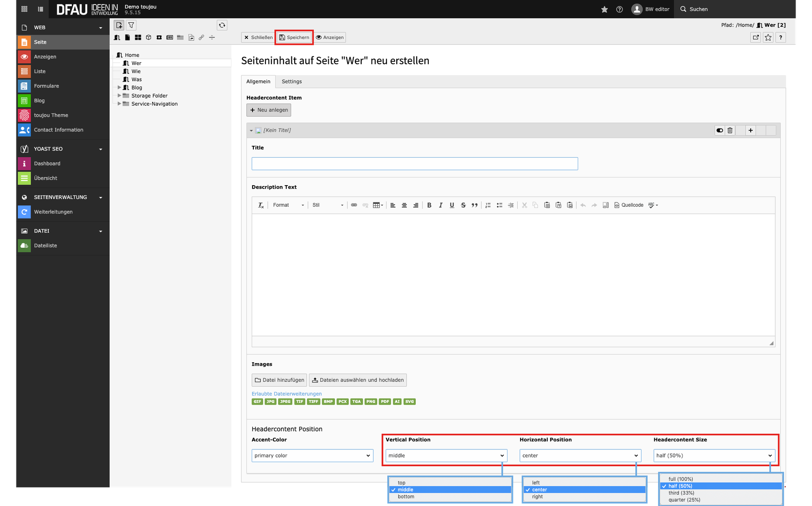Bookmark this page with the star icon

(x=768, y=38)
